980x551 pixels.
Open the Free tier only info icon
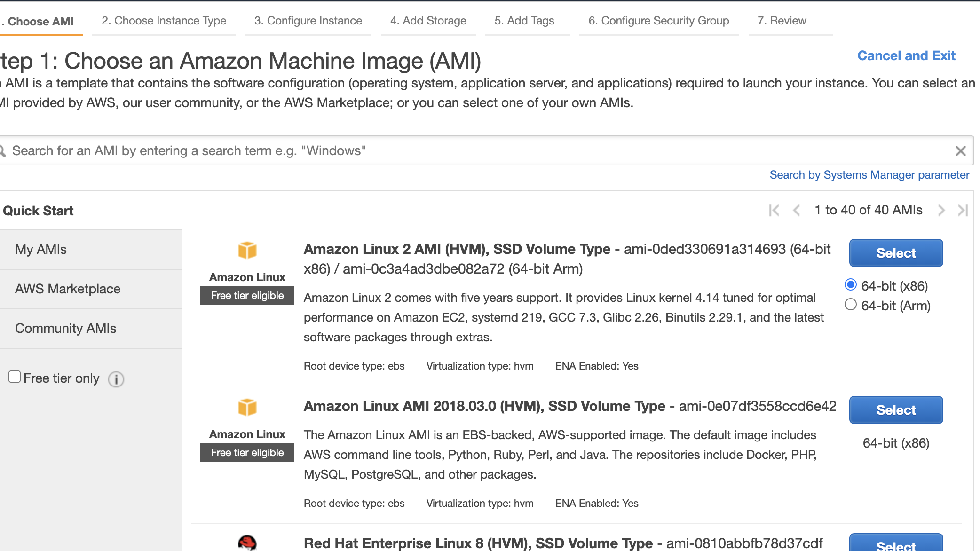tap(116, 379)
